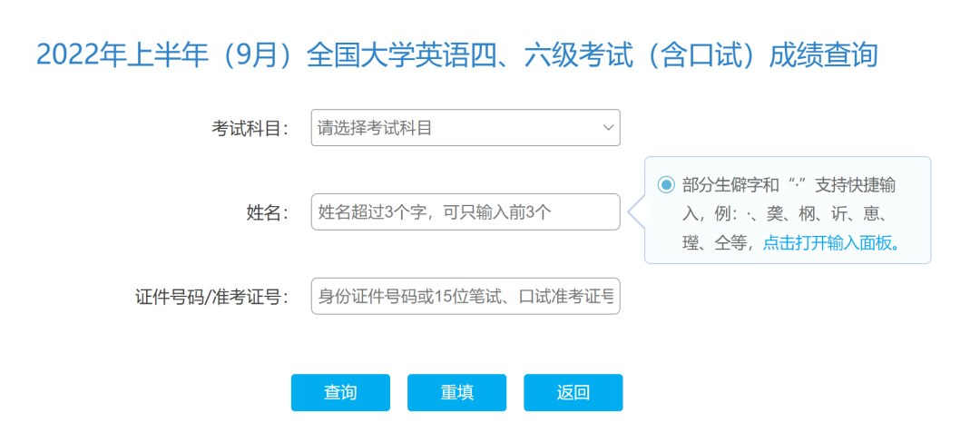Focus the 姓名 name input field
Image resolution: width=980 pixels, height=442 pixels.
[x=465, y=211]
